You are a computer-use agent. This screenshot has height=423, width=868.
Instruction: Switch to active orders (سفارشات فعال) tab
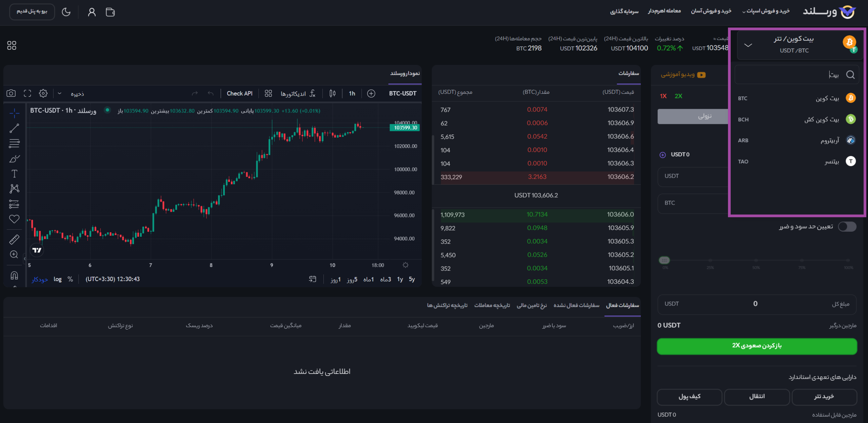[623, 305]
